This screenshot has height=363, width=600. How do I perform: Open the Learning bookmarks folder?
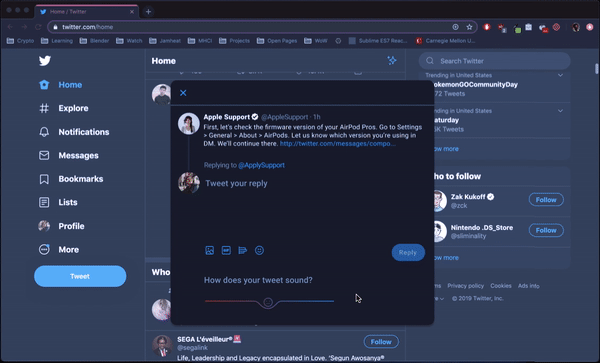(x=57, y=41)
